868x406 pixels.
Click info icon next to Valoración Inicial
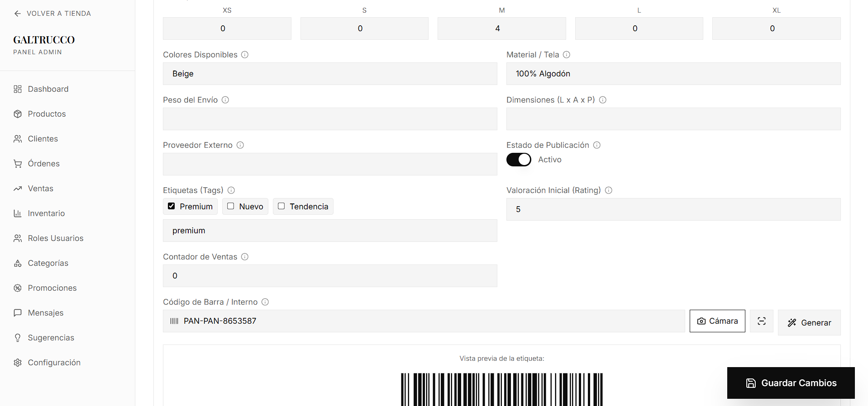click(609, 190)
